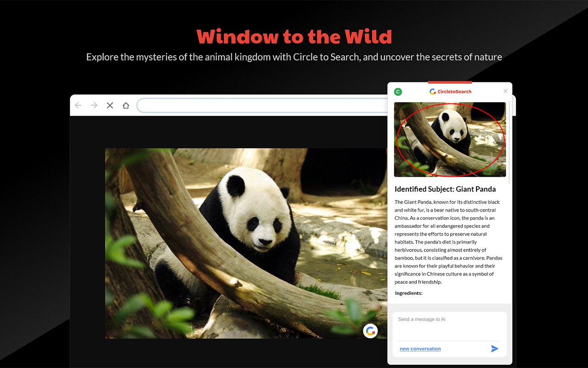Click the Circle to Search G icon on the panda photo
Viewport: 588px width, 368px height.
coord(370,331)
